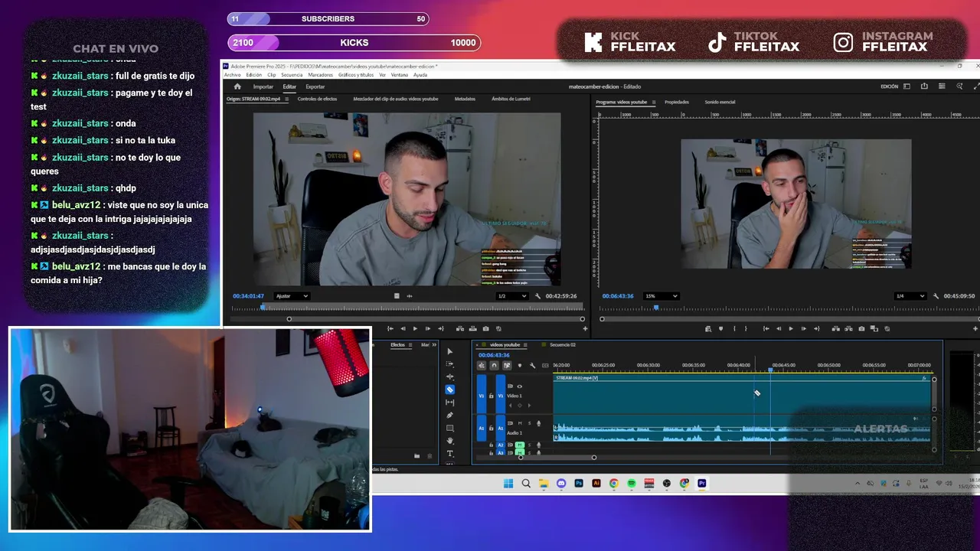
Task: Open timeline display settings wrench
Action: pos(532,366)
